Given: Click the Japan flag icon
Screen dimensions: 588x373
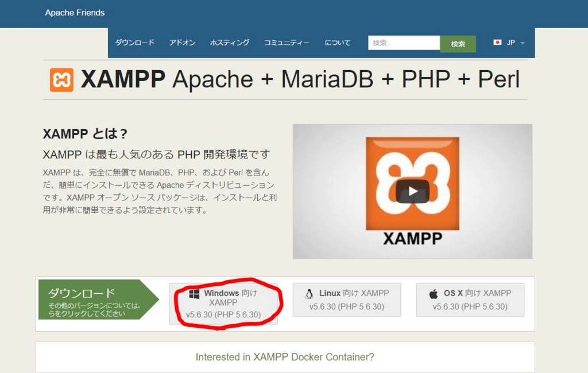Looking at the screenshot, I should tap(497, 43).
